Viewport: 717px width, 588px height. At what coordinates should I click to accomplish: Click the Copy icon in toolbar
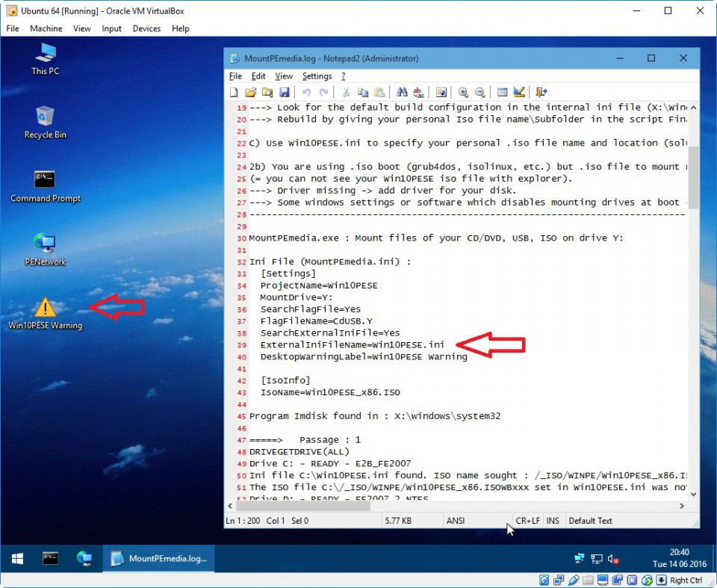coord(363,93)
